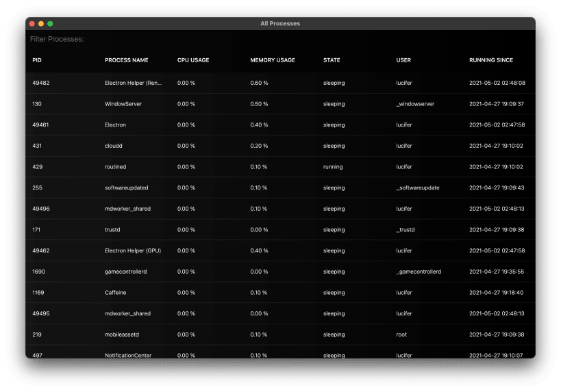Click PID 1690 cell
561x392 pixels.
(x=38, y=272)
